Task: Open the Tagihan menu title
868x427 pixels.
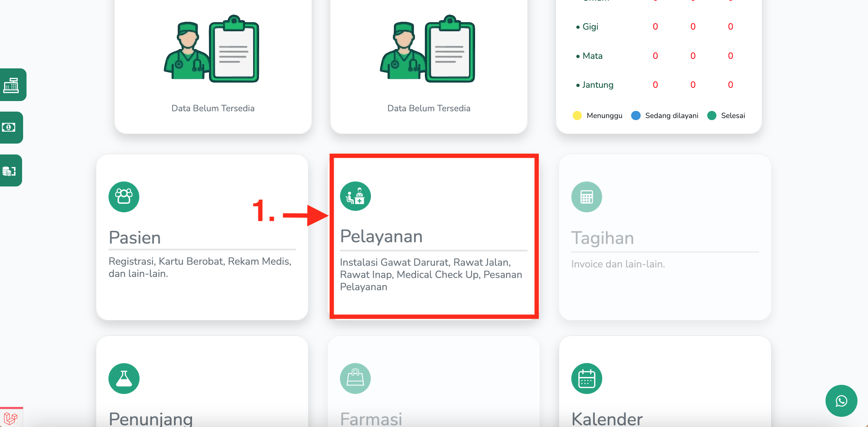Action: click(x=602, y=238)
